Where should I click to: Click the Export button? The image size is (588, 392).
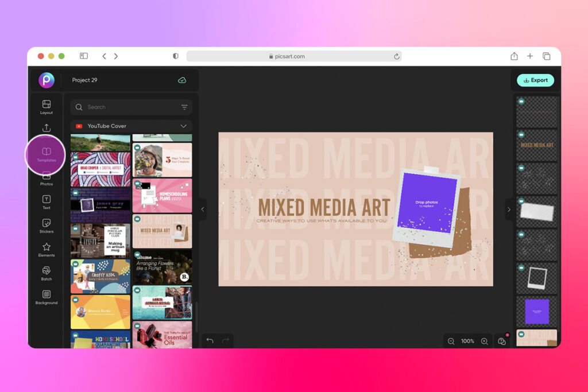[x=535, y=80]
